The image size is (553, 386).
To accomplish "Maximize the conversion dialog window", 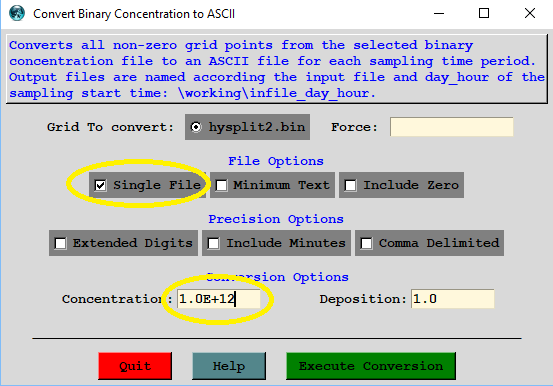I will coord(484,13).
